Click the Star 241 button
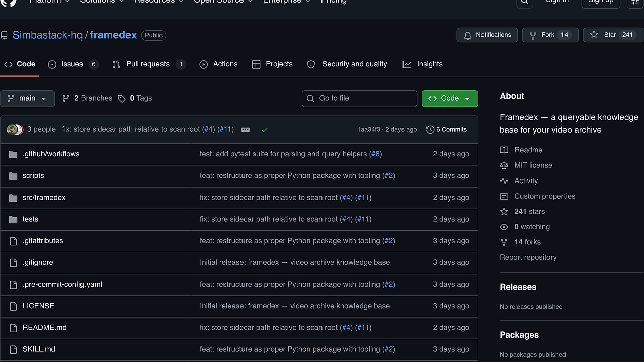Screen dimensions: 644x362 (x=613, y=35)
